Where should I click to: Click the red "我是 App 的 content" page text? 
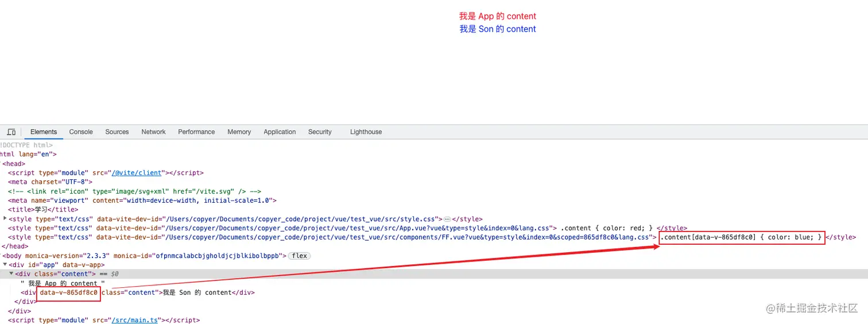(x=498, y=16)
